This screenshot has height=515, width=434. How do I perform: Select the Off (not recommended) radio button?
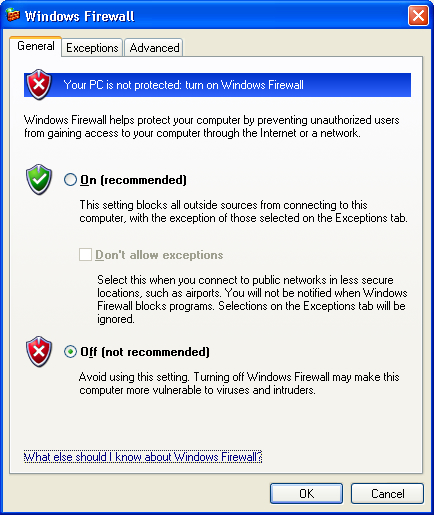tap(70, 352)
